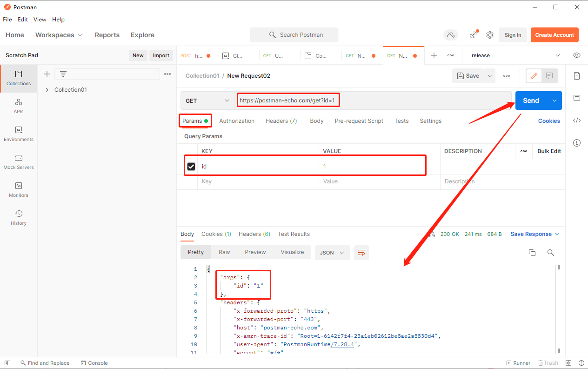Open the documentation icon in right sidebar
This screenshot has height=369, width=588.
point(577,76)
